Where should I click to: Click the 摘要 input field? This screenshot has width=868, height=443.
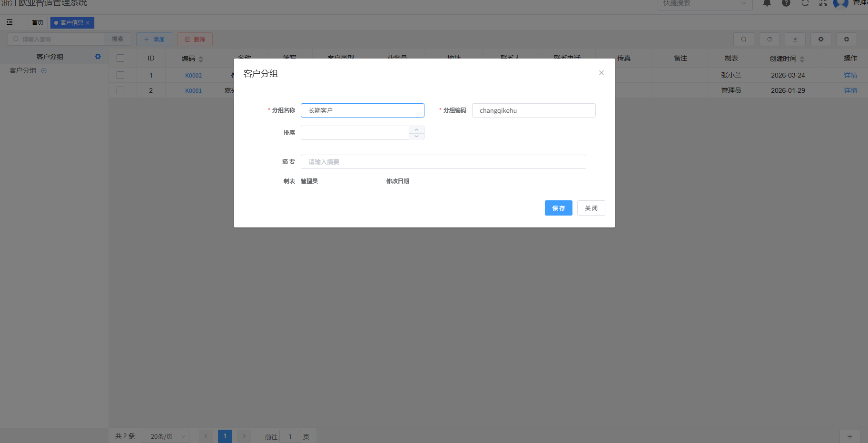(443, 162)
